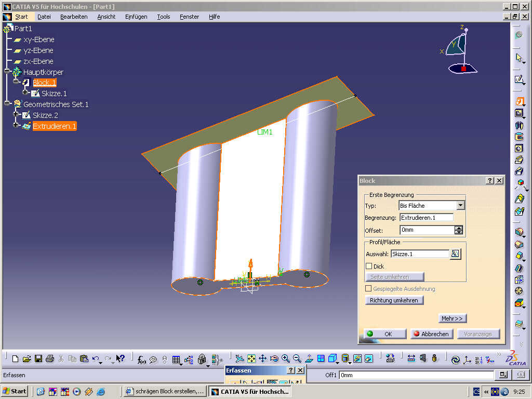Launch Internet Explorer from quick launch
Image resolution: width=532 pixels, height=399 pixels.
point(101,392)
